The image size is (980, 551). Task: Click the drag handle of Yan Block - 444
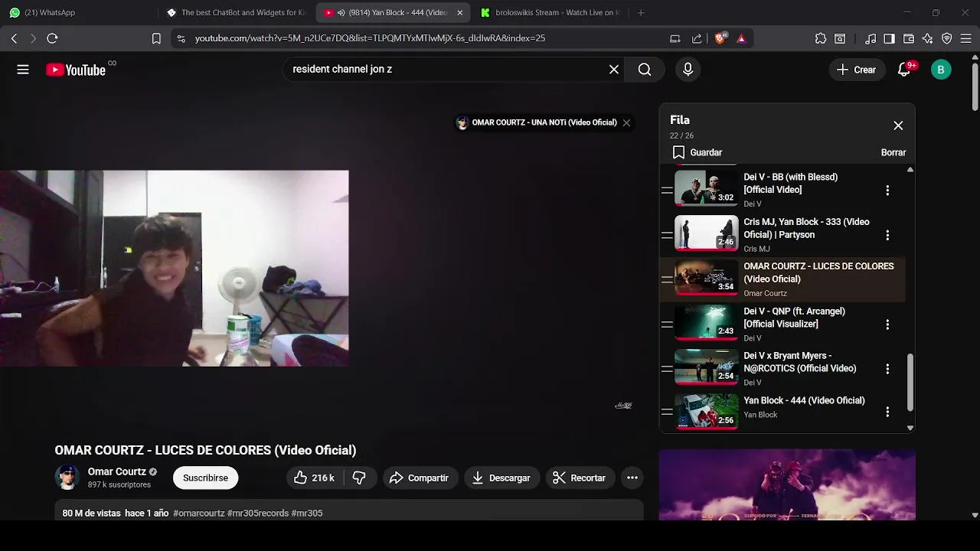[x=667, y=412]
